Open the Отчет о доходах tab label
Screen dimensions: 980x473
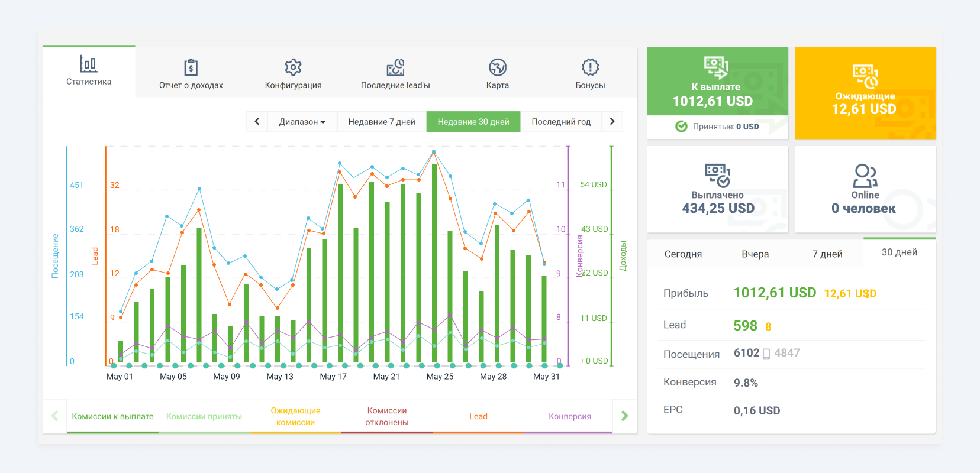(191, 85)
